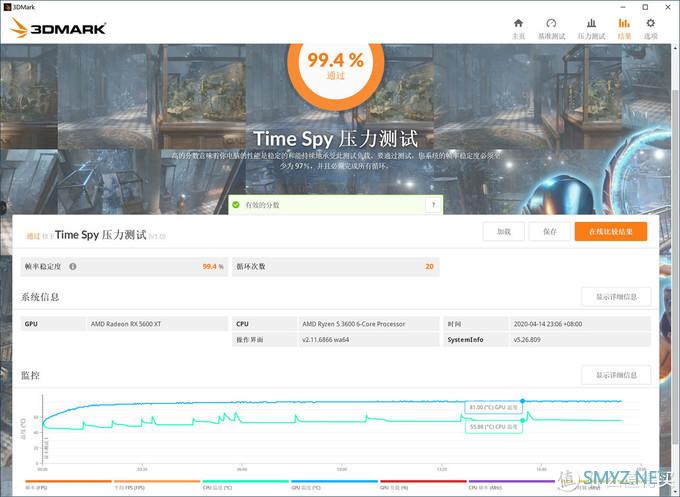Click the question mark in 有效的分数 bar
Viewport: 680px width, 497px height.
point(433,205)
